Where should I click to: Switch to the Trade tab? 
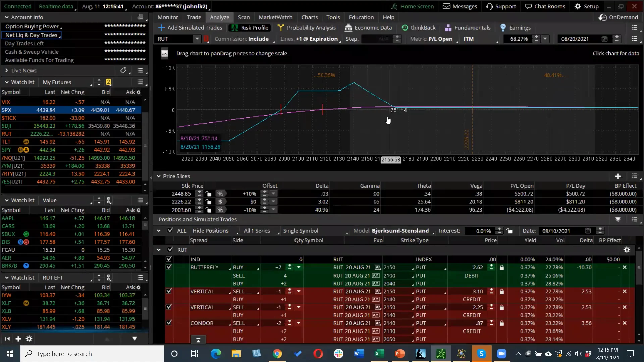(194, 17)
